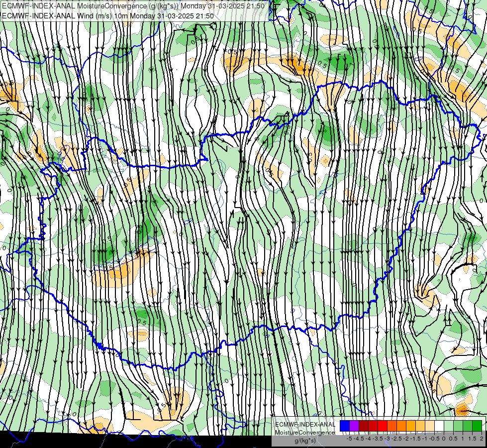The image size is (487, 448).
Task: Click the -1 legend tick label
Action: (425, 439)
